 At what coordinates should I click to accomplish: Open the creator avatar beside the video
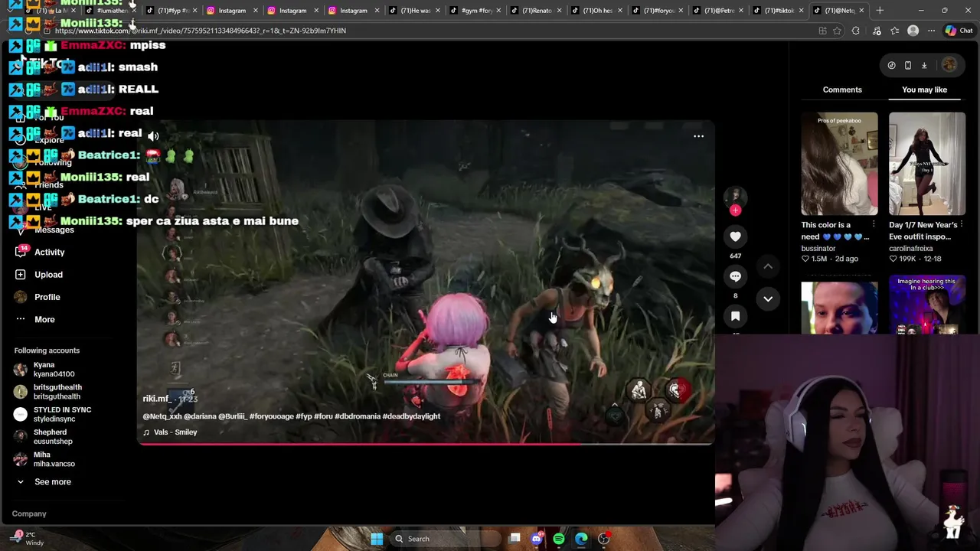point(735,196)
